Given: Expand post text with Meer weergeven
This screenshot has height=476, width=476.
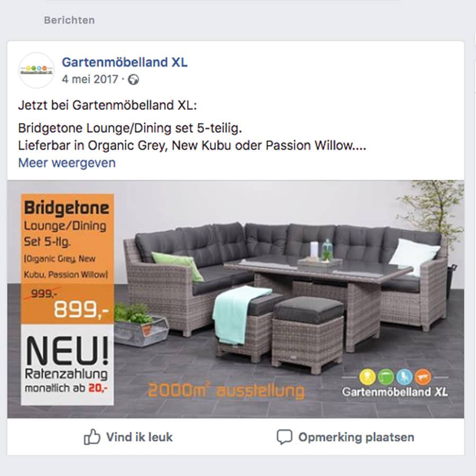Looking at the screenshot, I should (67, 163).
